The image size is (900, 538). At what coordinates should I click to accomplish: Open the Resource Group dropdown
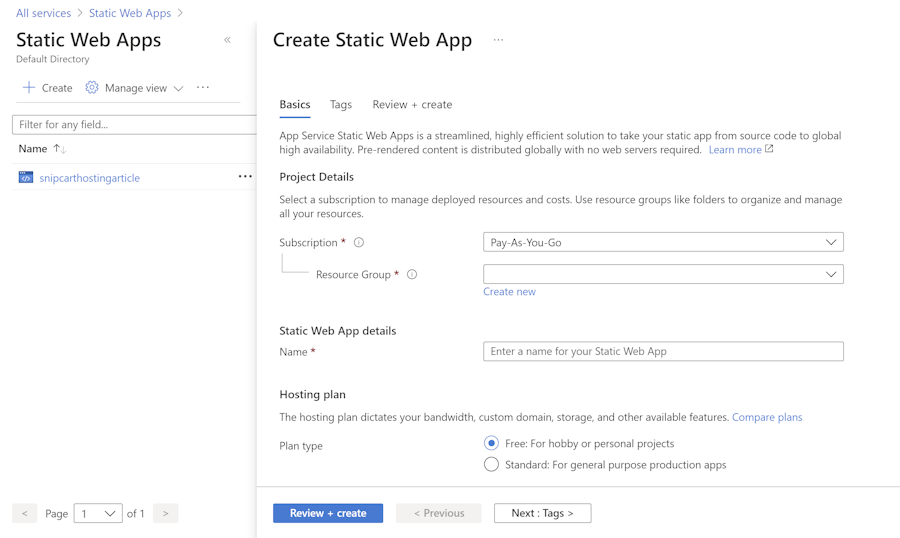pyautogui.click(x=663, y=274)
